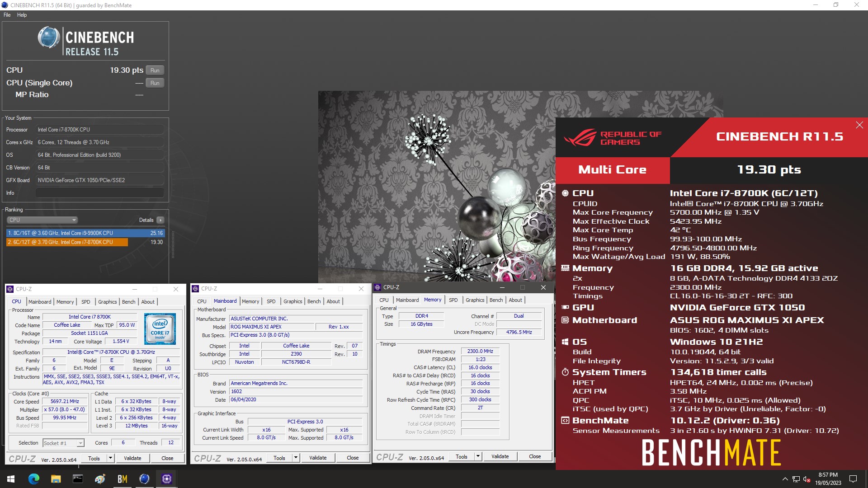The image size is (868, 488).
Task: Click the taskbar clock showing 8:57 PM
Action: (x=828, y=479)
